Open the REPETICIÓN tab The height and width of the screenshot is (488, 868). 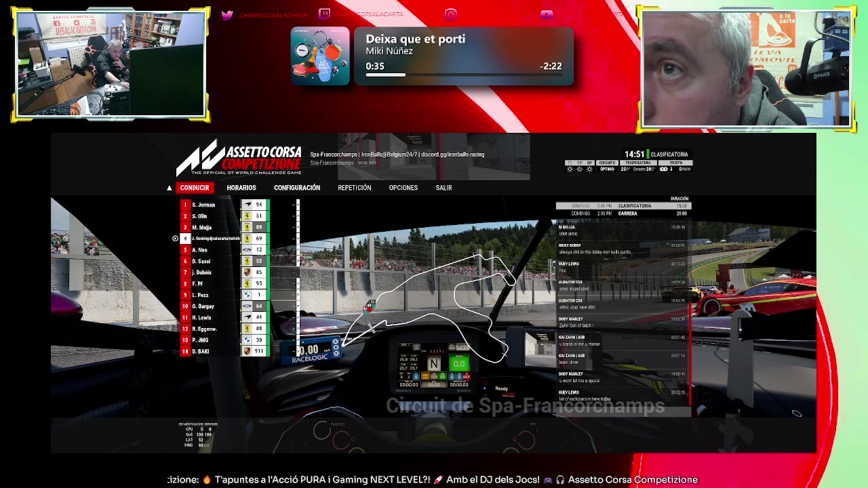355,188
